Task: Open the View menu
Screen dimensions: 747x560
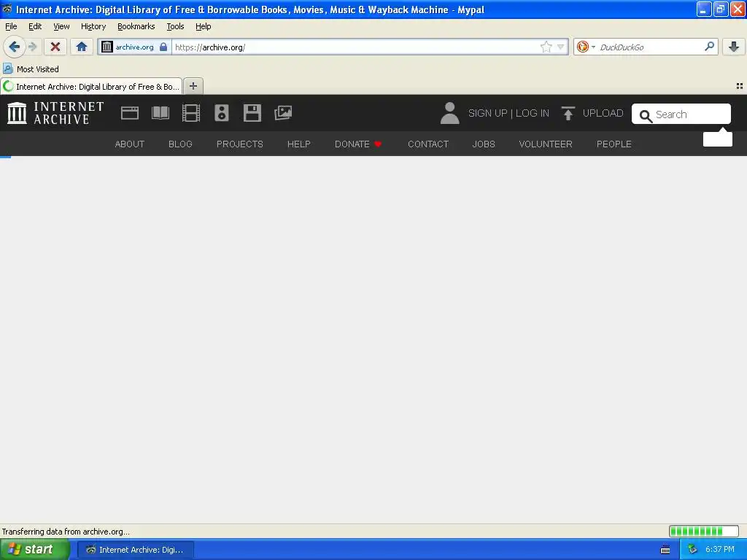Action: tap(61, 26)
